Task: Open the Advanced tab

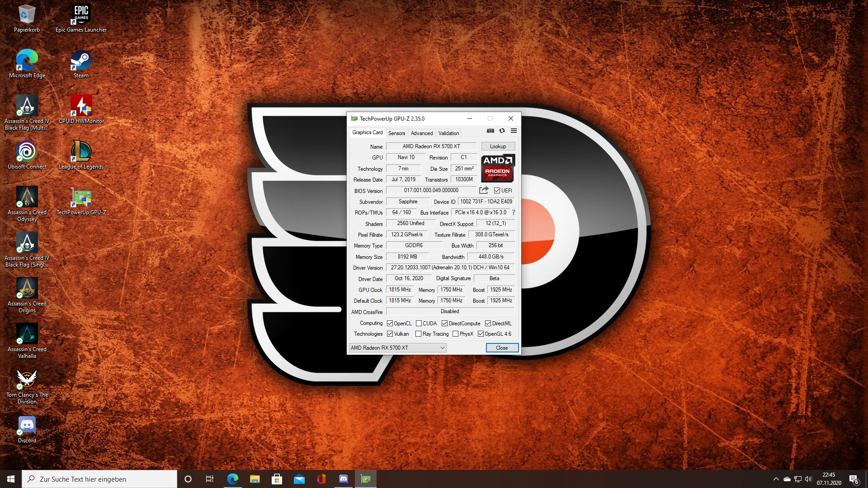Action: point(421,133)
